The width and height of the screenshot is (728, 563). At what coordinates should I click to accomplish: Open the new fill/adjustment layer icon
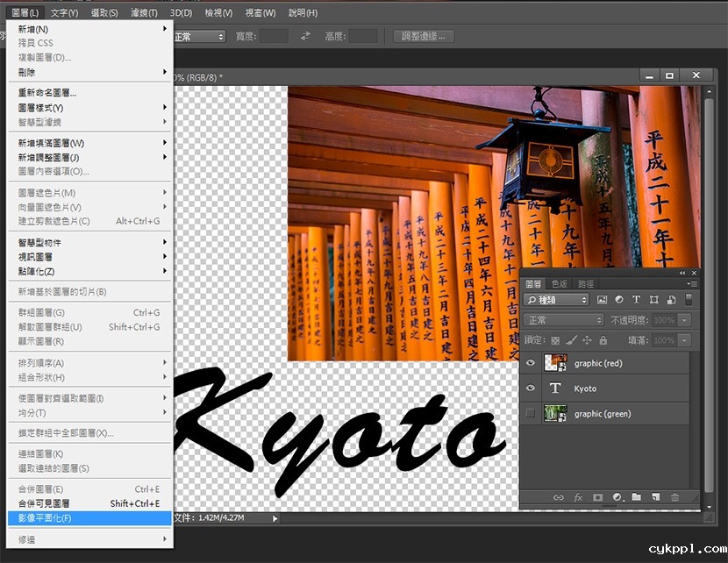click(617, 497)
